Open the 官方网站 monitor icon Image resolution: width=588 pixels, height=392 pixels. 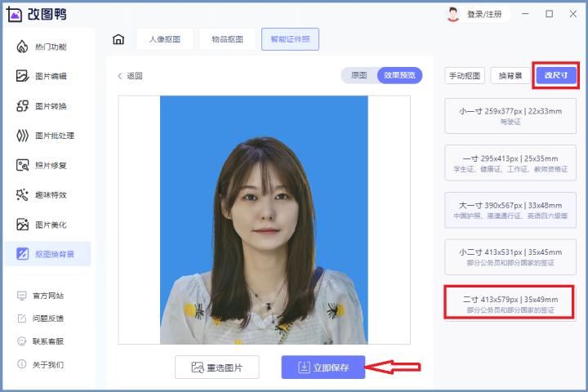[x=22, y=296]
